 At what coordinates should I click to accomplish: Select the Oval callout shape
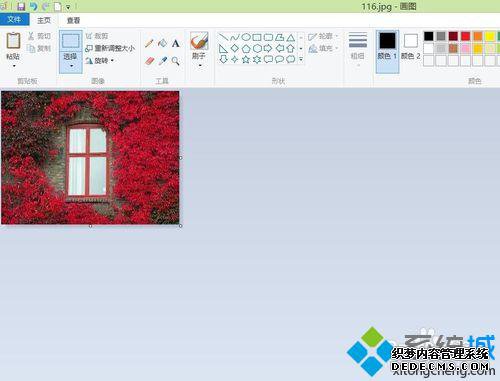280,60
